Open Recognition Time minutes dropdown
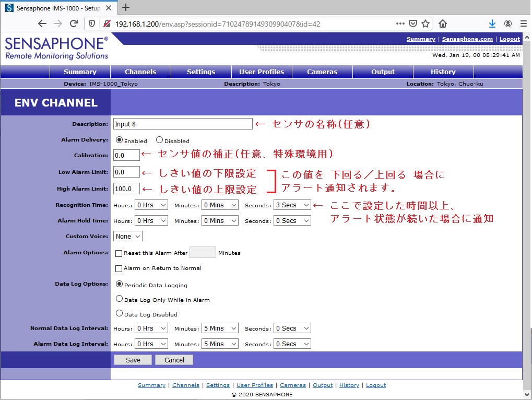Screen dimensions: 532x400 click(220, 205)
